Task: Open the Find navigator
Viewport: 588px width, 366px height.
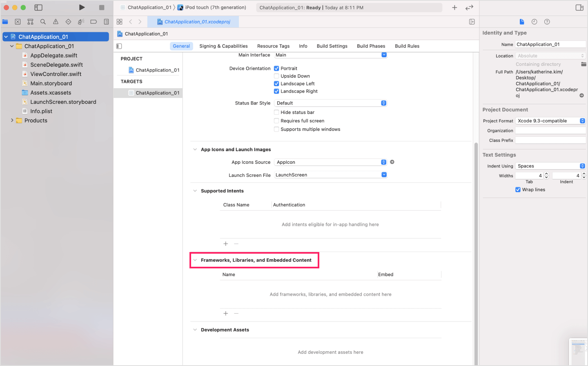Action: 42,22
